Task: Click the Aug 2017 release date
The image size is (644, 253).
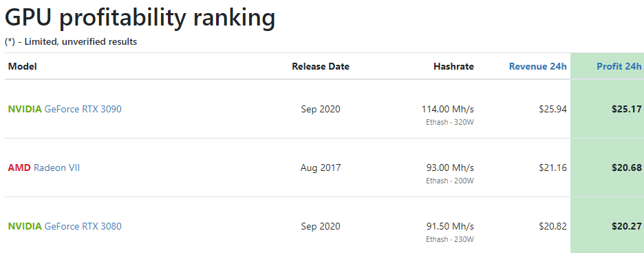Action: click(x=321, y=168)
